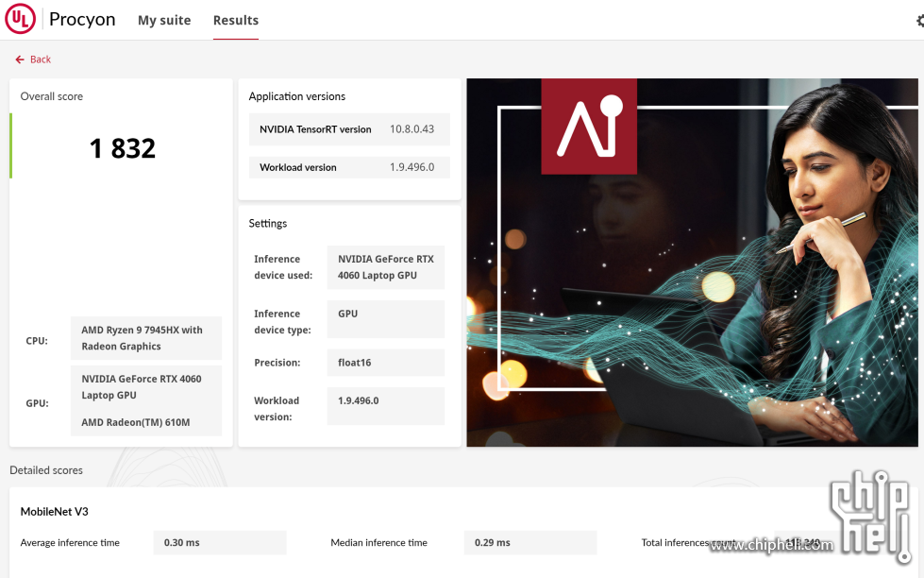Click the overall score value 1 832
The width and height of the screenshot is (924, 578).
(123, 148)
